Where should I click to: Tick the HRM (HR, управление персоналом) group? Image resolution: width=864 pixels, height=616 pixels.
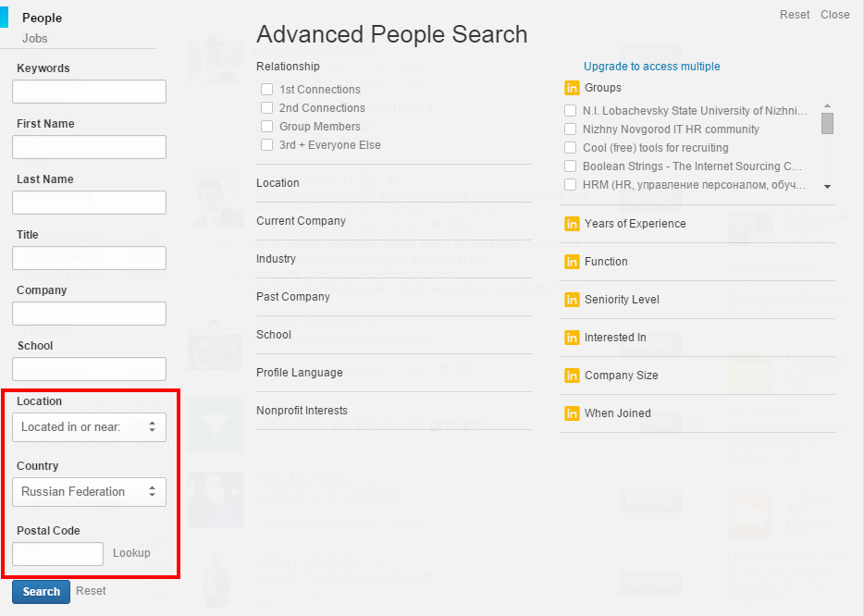click(571, 185)
